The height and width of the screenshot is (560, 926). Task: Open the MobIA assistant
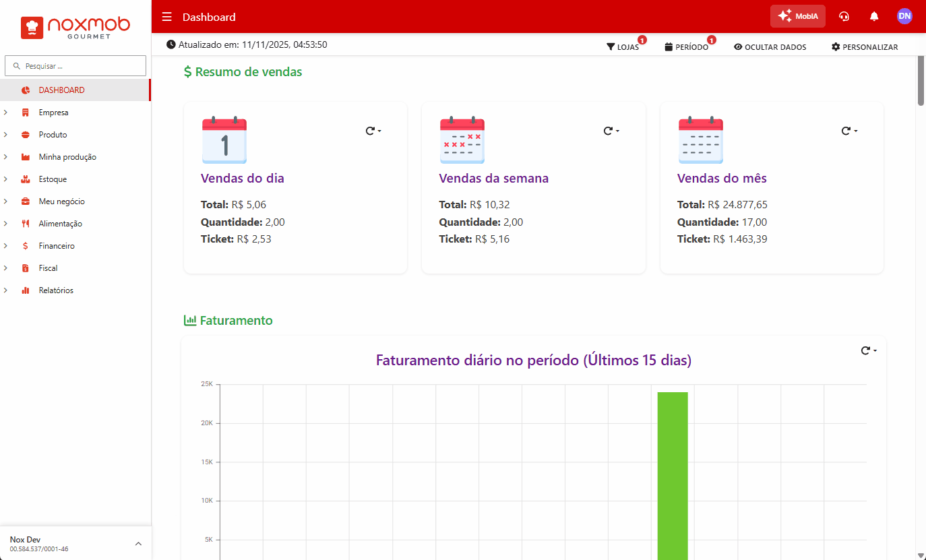click(x=797, y=16)
